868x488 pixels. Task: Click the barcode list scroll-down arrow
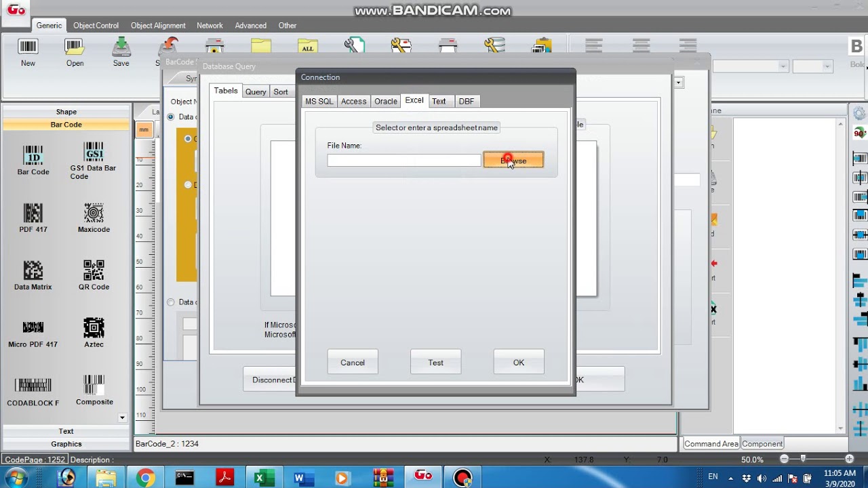coord(122,418)
